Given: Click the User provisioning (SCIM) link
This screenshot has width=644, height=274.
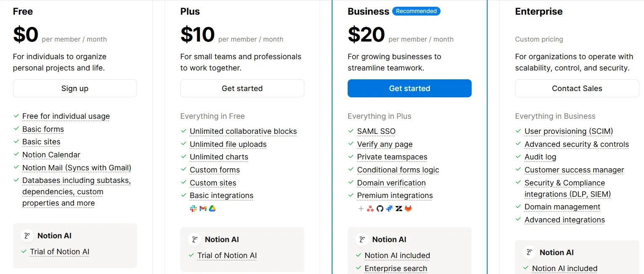Looking at the screenshot, I should [x=569, y=131].
